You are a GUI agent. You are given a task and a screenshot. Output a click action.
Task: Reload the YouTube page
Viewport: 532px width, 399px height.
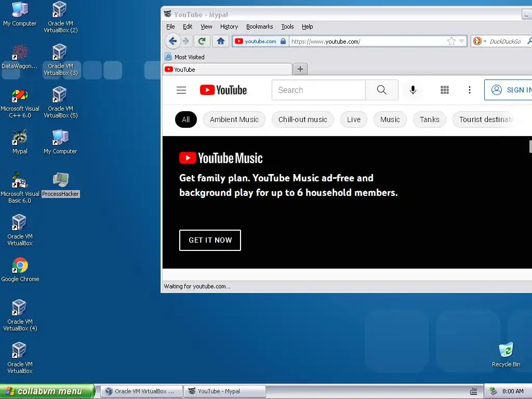point(202,42)
